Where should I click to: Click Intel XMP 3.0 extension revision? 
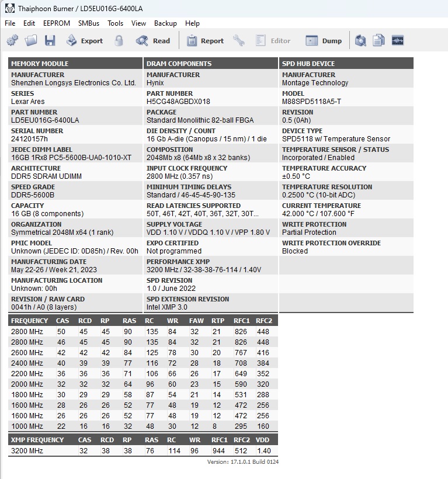tap(167, 307)
